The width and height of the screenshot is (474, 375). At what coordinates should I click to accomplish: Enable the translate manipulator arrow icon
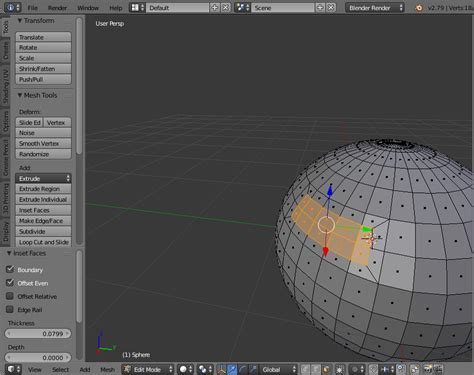tap(232, 369)
